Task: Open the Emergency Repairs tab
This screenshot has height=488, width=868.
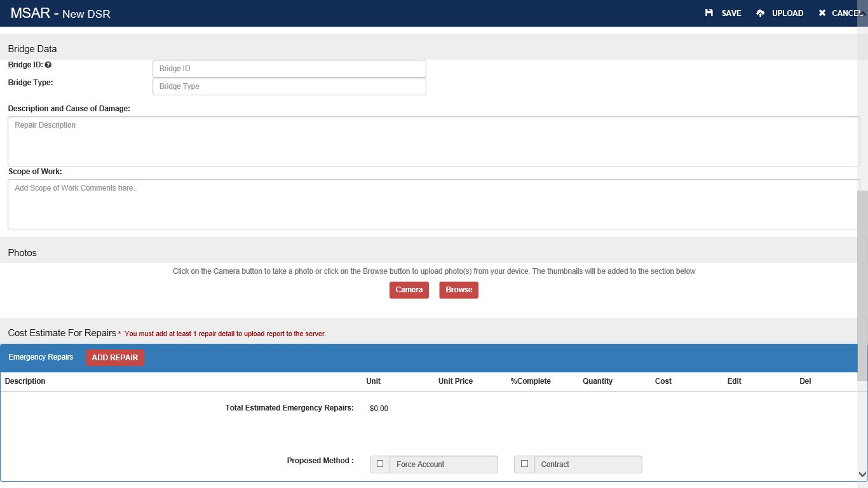Action: click(x=41, y=357)
